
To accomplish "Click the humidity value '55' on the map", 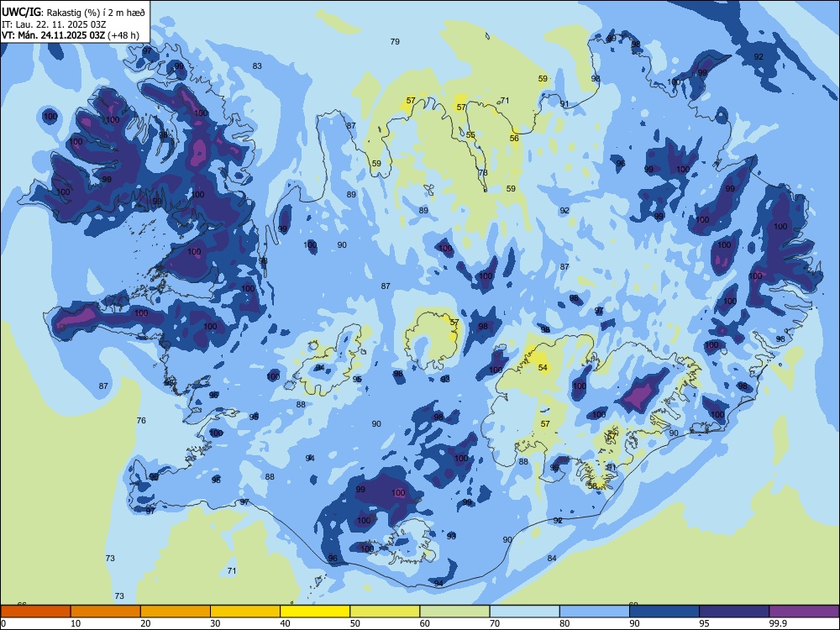I will tap(470, 135).
